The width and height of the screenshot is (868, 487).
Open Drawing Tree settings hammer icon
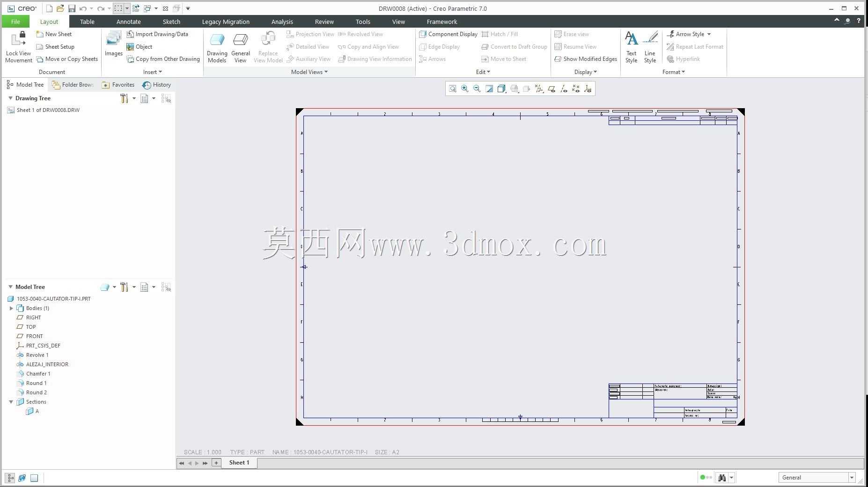(124, 98)
